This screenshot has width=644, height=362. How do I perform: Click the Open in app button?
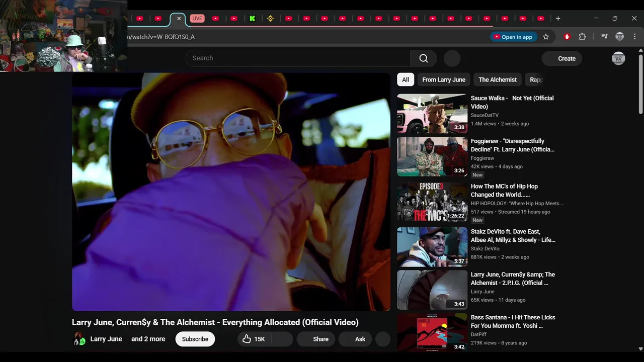point(513,37)
